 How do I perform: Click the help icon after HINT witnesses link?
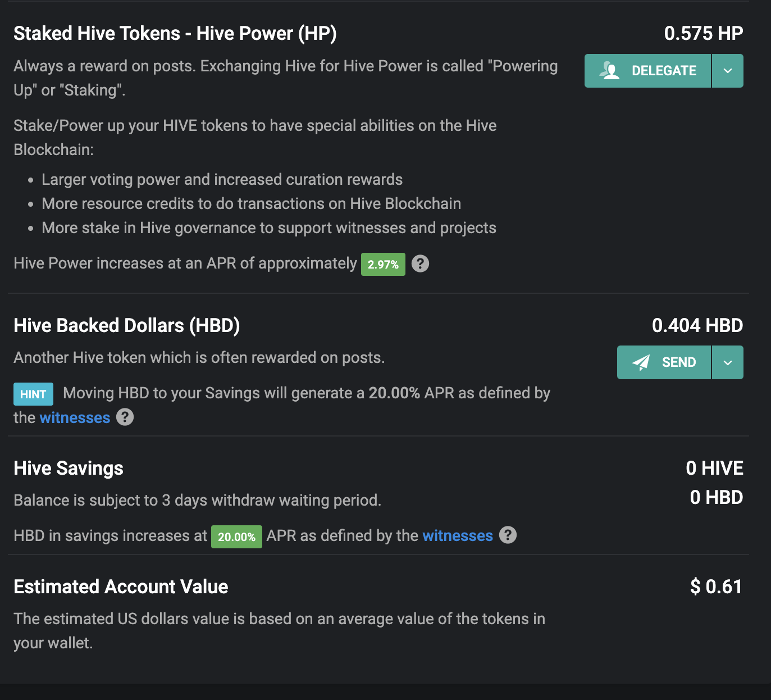(x=125, y=417)
